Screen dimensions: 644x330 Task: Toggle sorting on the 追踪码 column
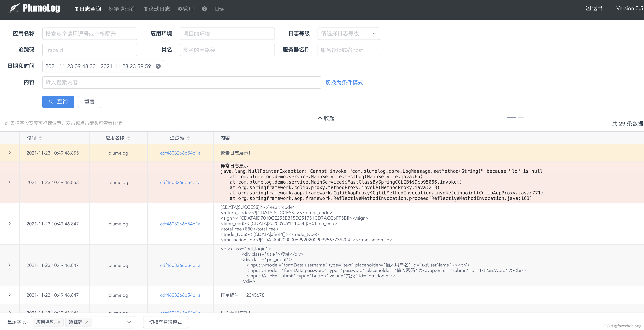pyautogui.click(x=188, y=138)
